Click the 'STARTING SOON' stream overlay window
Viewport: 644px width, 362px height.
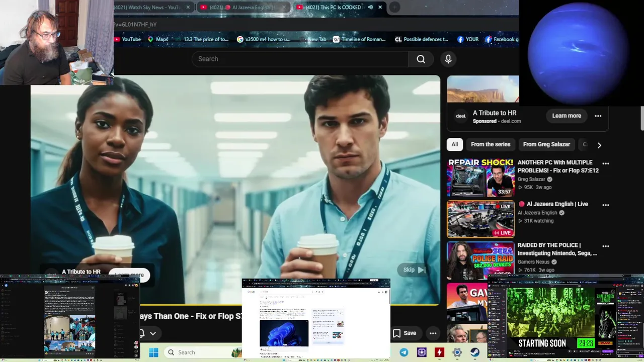[x=566, y=317]
